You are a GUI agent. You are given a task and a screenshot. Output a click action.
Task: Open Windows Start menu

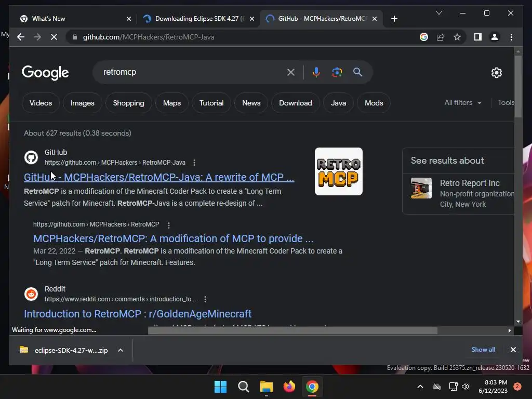coord(220,387)
